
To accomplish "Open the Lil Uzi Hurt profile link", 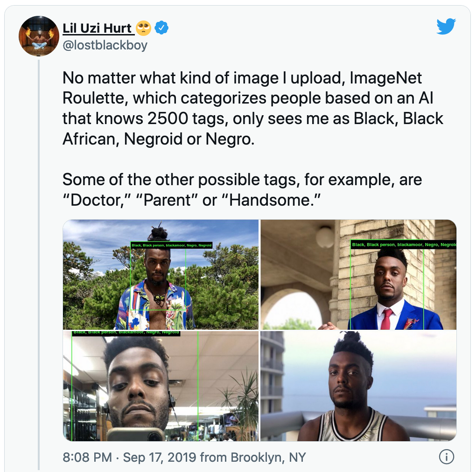I will [x=98, y=28].
